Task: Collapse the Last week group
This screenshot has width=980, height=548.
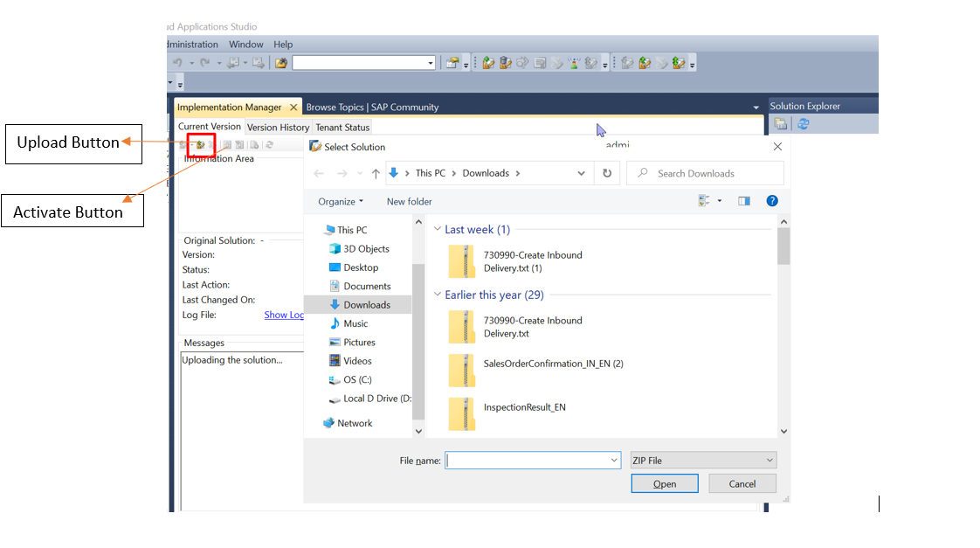Action: pos(438,229)
